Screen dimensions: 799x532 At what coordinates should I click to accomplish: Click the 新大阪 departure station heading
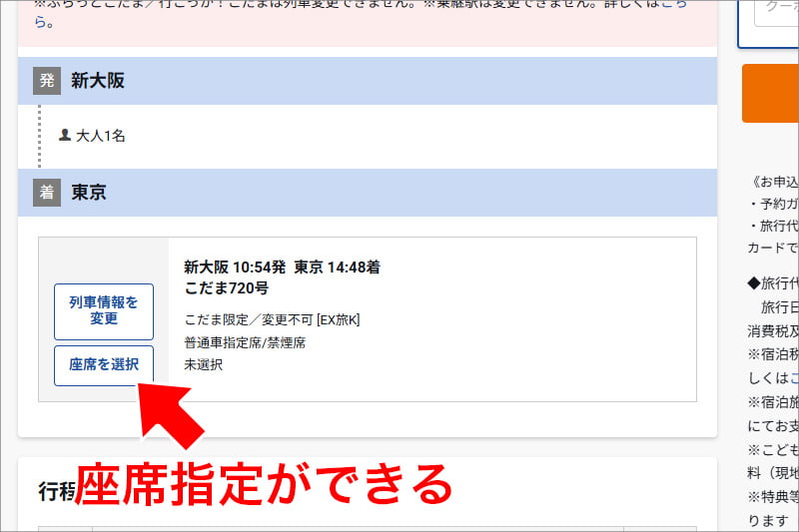coord(97,81)
